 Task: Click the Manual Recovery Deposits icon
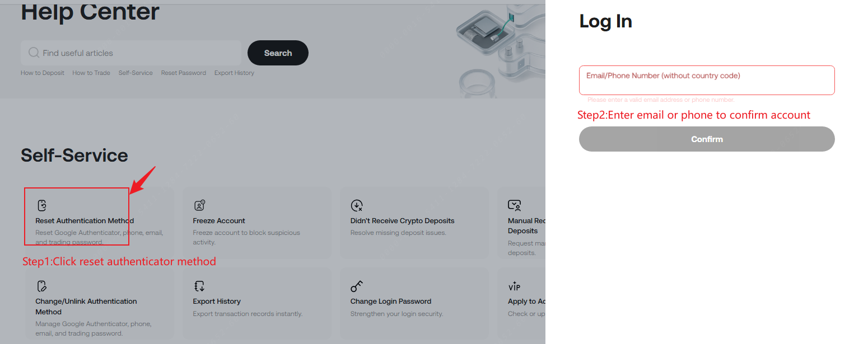tap(514, 205)
